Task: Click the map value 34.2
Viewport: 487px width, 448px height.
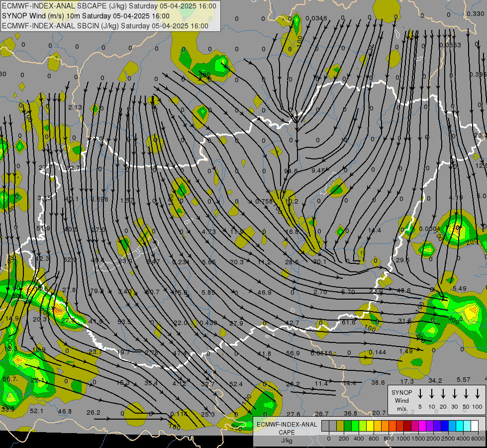Action: coord(435,380)
